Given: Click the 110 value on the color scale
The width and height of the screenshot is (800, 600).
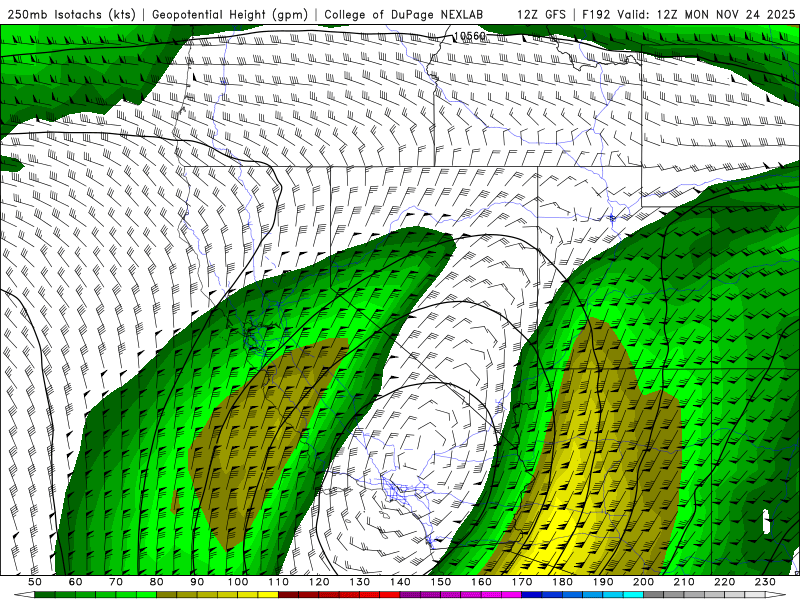Looking at the screenshot, I should (x=278, y=582).
